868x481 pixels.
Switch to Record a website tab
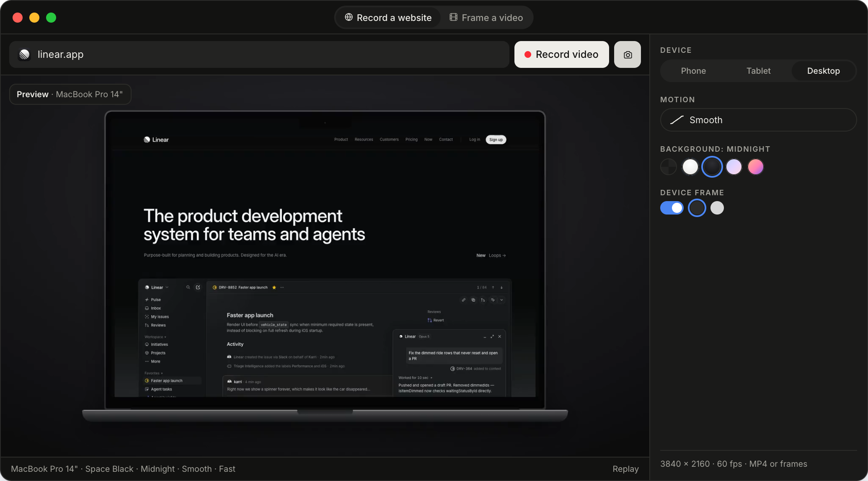click(x=388, y=18)
